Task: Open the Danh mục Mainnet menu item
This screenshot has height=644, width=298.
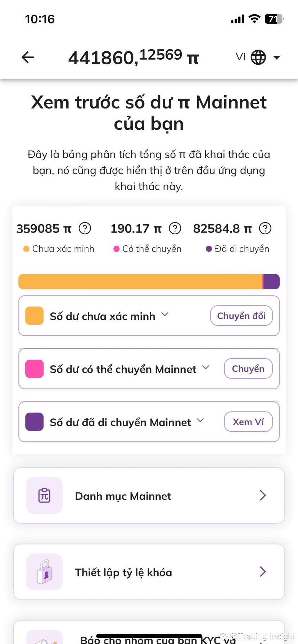Action: (x=149, y=496)
